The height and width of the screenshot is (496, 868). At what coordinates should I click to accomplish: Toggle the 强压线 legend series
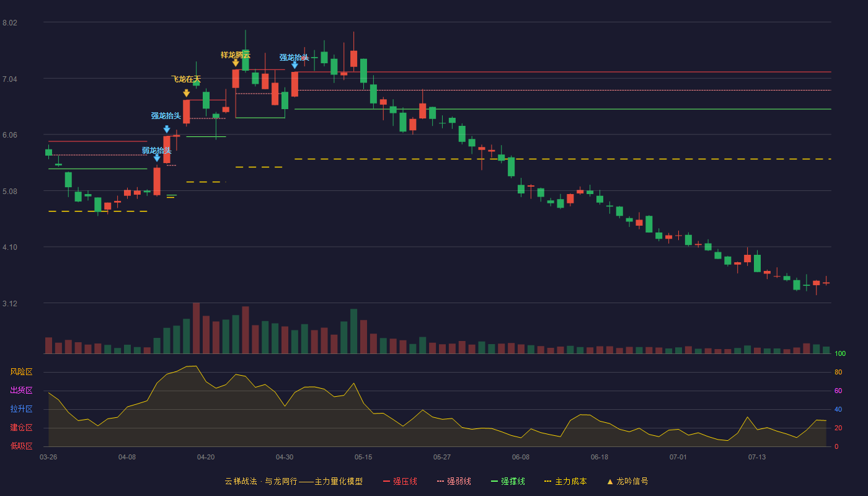(400, 481)
